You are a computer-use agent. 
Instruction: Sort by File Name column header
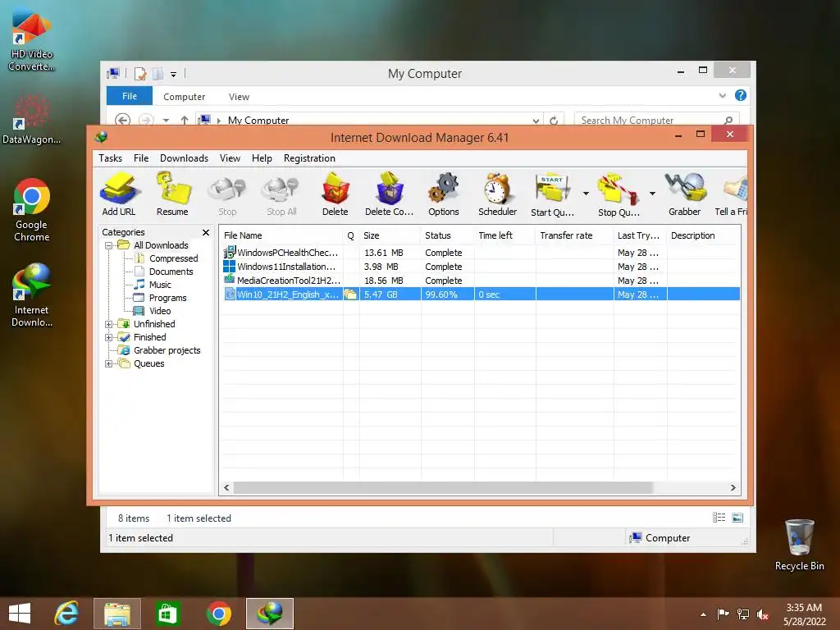(x=281, y=235)
